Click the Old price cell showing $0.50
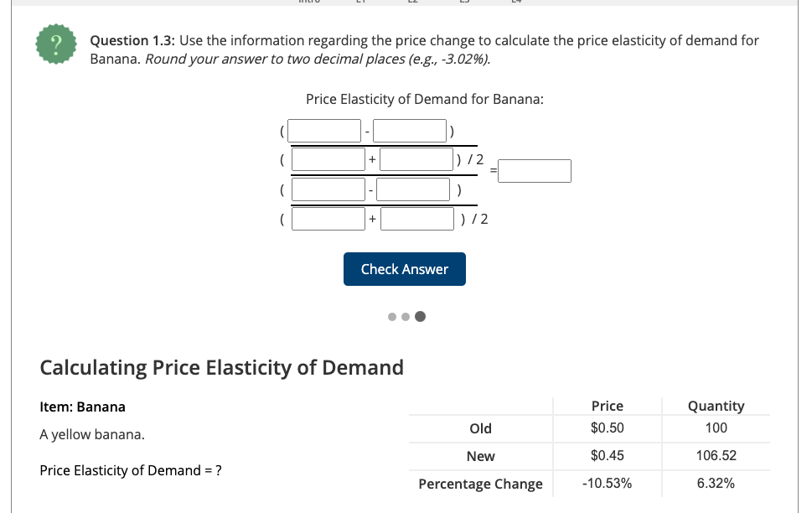This screenshot has width=812, height=513. point(606,428)
